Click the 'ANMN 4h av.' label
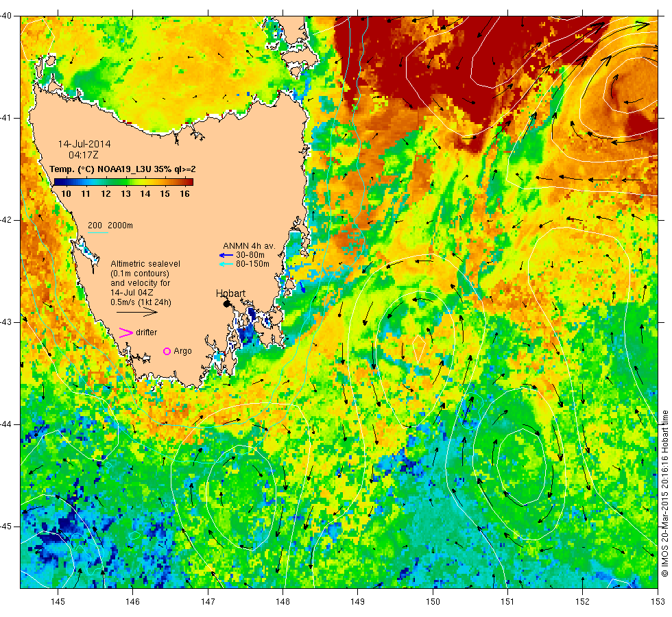The image size is (672, 617). click(249, 246)
